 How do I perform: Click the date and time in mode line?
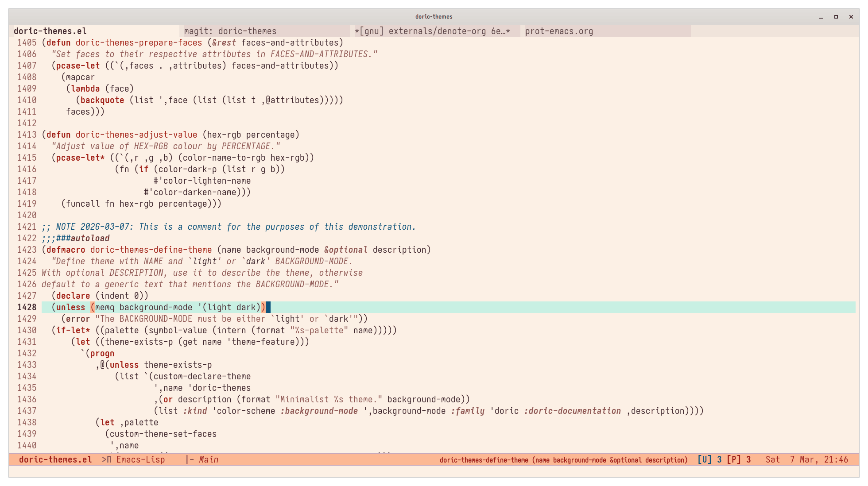point(806,459)
